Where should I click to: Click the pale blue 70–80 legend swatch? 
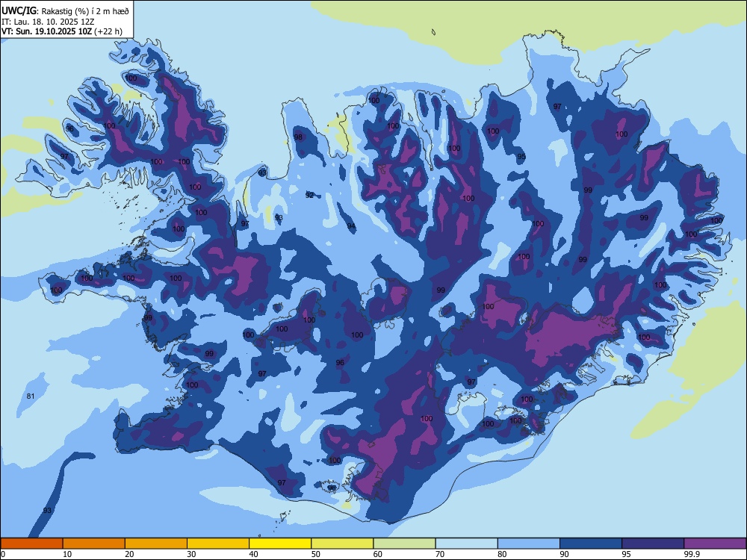pos(466,544)
